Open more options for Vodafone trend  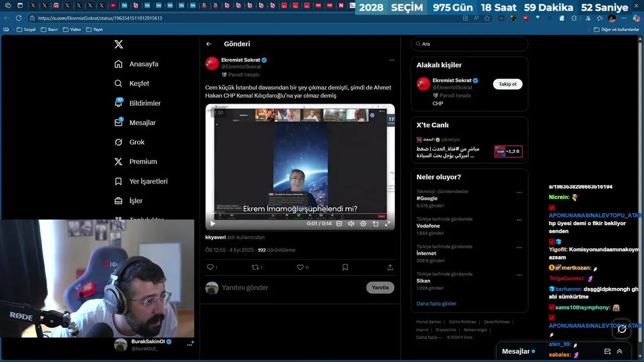[519, 220]
